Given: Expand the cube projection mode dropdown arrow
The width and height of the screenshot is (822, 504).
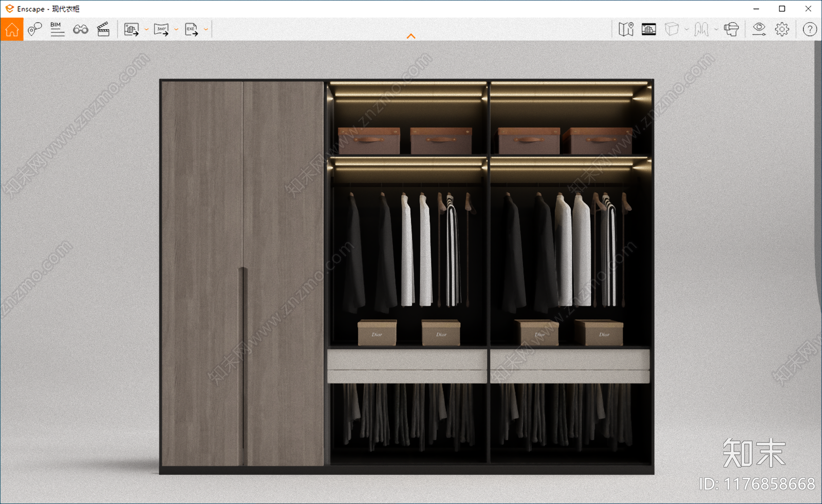Looking at the screenshot, I should 686,29.
